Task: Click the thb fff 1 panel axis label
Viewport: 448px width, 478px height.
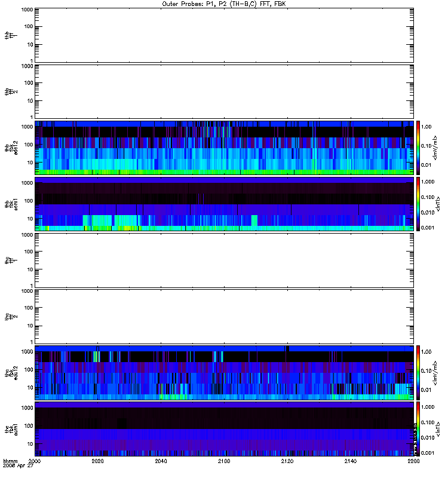Action: point(11,35)
